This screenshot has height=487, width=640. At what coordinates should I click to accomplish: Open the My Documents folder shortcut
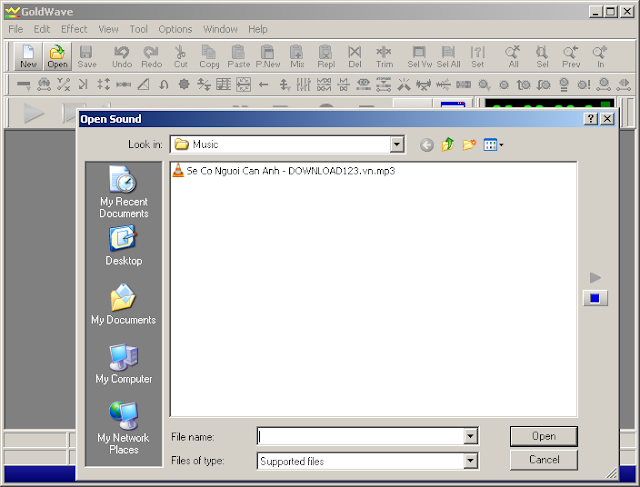click(x=123, y=305)
